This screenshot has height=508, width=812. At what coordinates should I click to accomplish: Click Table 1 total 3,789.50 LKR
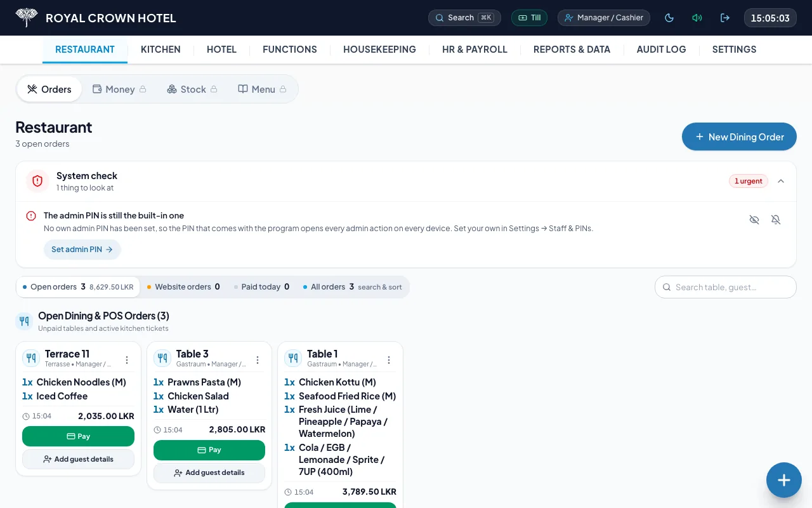(x=369, y=492)
